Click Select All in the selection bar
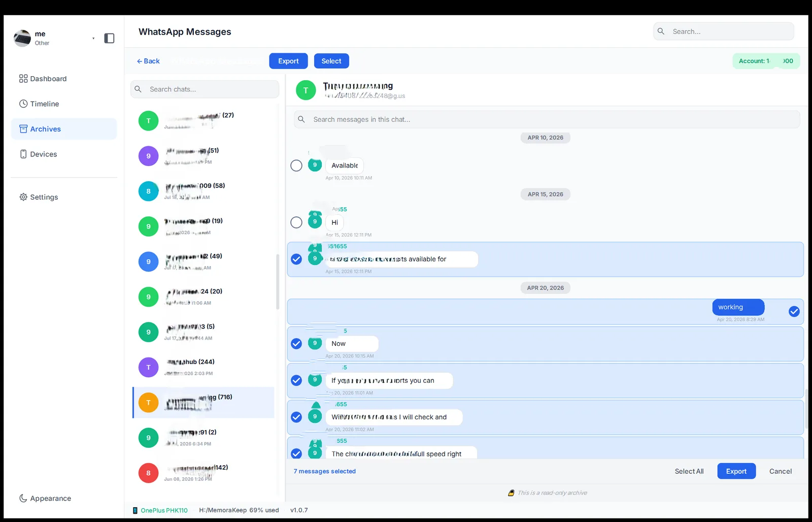Image resolution: width=812 pixels, height=522 pixels. coord(689,471)
